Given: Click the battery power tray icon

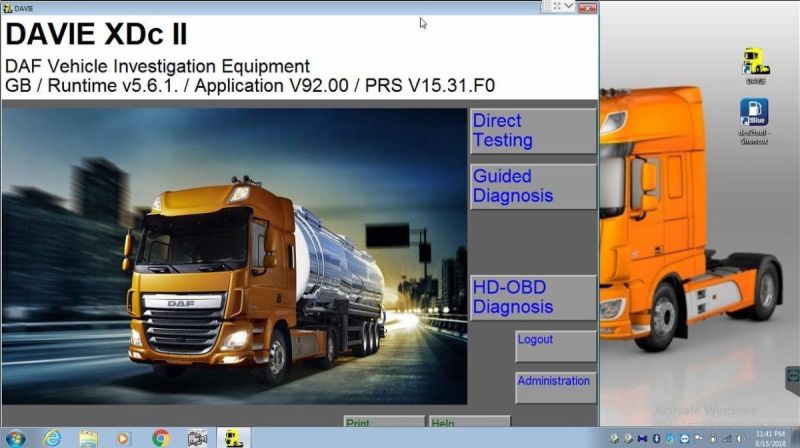Looking at the screenshot, I should point(713,438).
